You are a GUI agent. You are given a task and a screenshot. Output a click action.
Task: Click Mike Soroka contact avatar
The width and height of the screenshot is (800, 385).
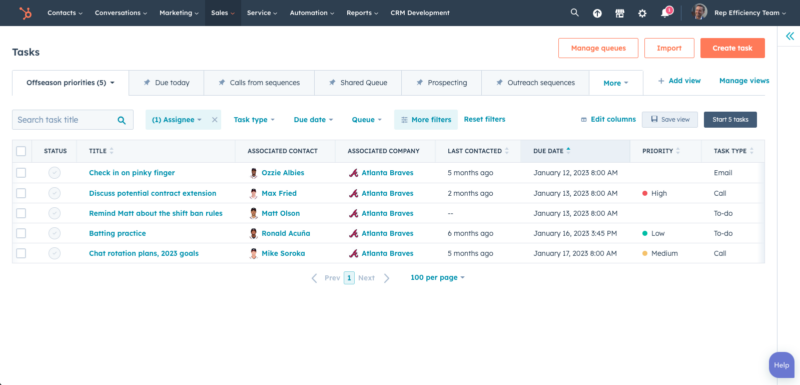[254, 253]
